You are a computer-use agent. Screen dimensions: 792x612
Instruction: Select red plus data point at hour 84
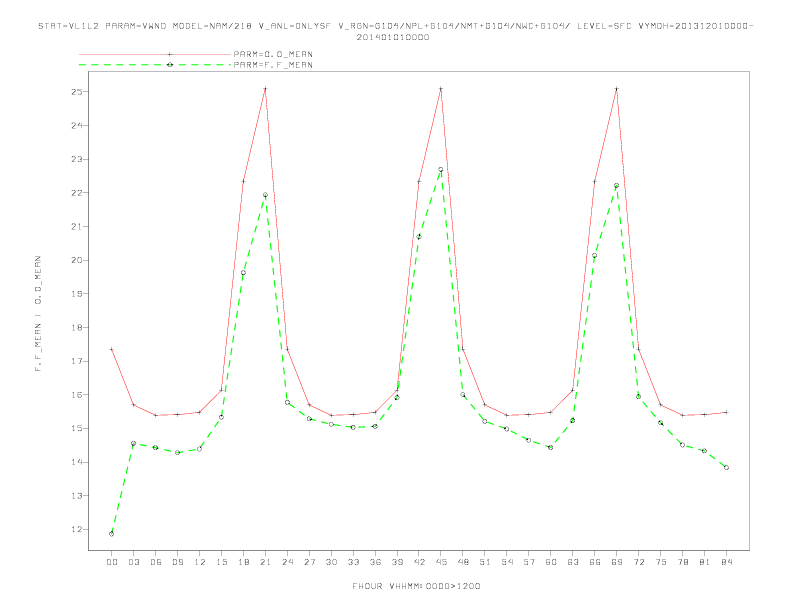726,413
